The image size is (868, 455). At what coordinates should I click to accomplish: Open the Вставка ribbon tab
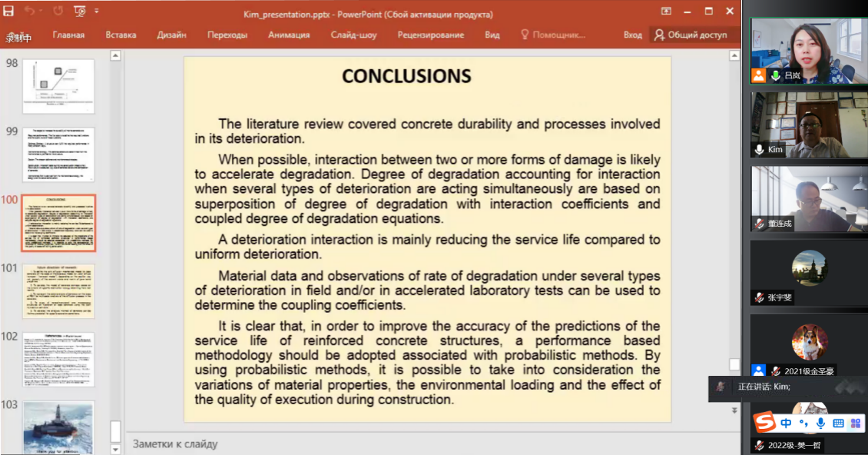[x=121, y=35]
